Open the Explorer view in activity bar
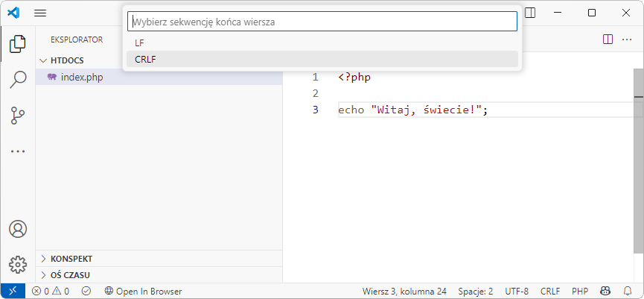The image size is (644, 299). coord(18,44)
